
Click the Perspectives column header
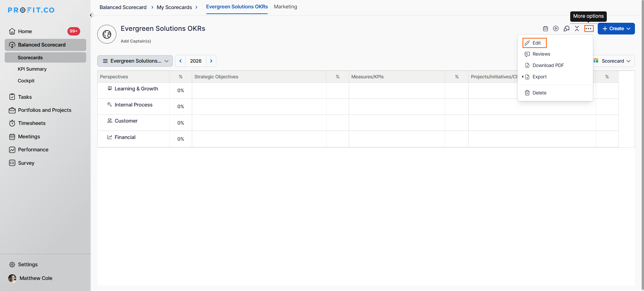133,77
